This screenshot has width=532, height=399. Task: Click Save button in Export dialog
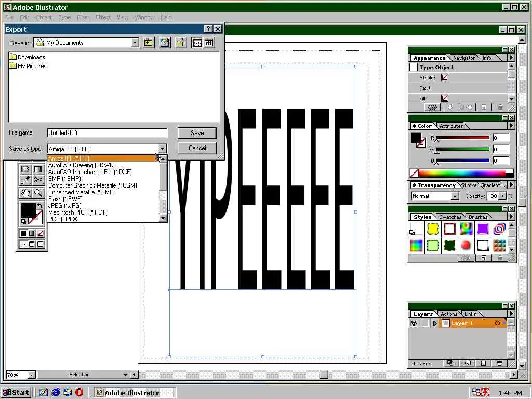[197, 134]
